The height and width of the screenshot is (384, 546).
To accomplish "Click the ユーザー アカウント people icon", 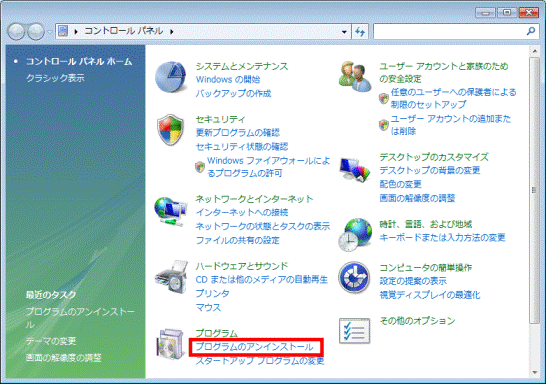I will pos(354,77).
